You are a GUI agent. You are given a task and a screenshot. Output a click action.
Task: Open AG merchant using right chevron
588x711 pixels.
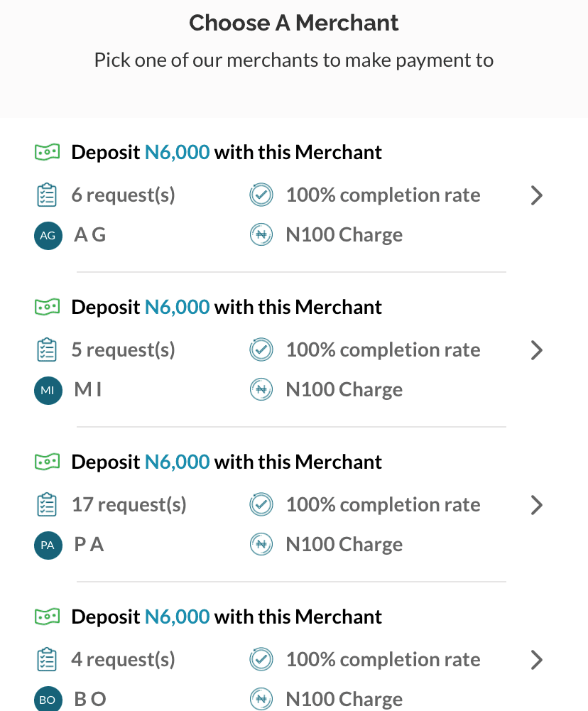tap(537, 195)
